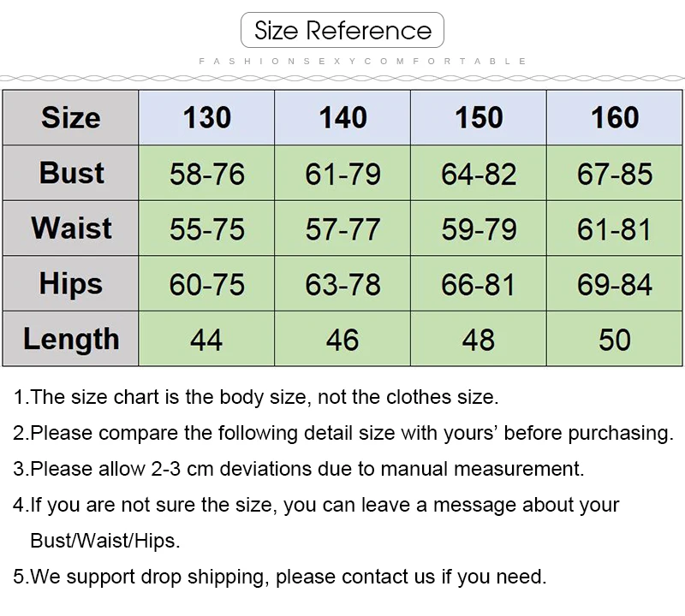Select the Length row label

coord(70,339)
